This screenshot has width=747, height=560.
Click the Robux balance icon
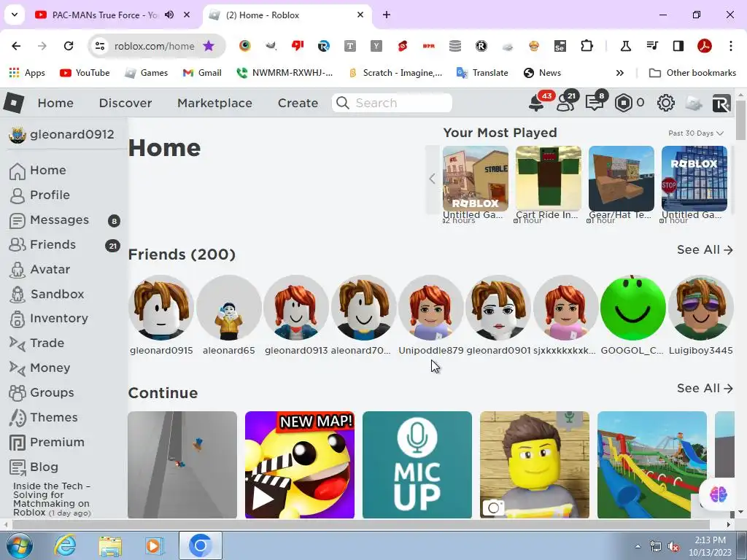click(x=623, y=103)
